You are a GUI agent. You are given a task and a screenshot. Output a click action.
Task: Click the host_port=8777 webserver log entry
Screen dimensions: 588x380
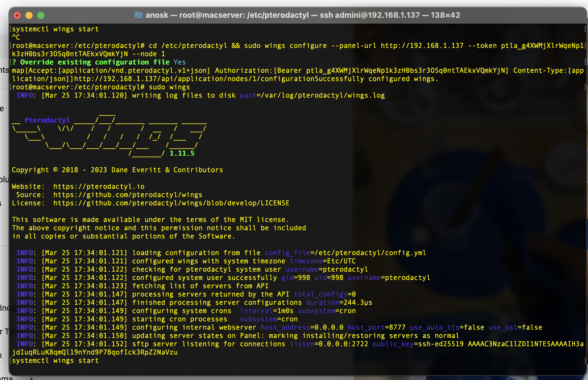tap(376, 327)
